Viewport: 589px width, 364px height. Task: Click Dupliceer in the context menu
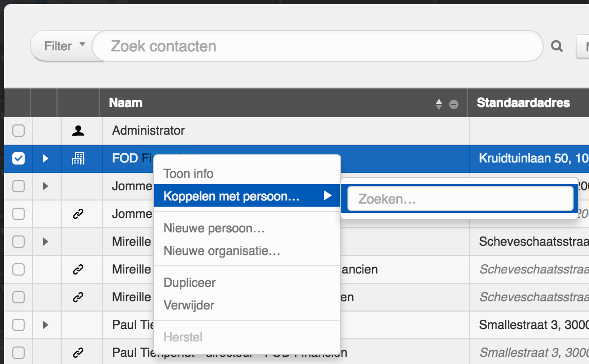pyautogui.click(x=189, y=283)
